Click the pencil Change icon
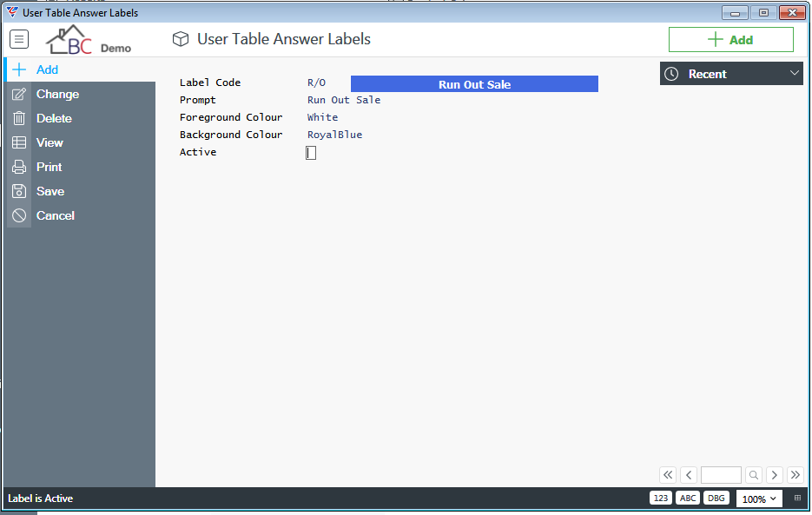 tap(19, 95)
